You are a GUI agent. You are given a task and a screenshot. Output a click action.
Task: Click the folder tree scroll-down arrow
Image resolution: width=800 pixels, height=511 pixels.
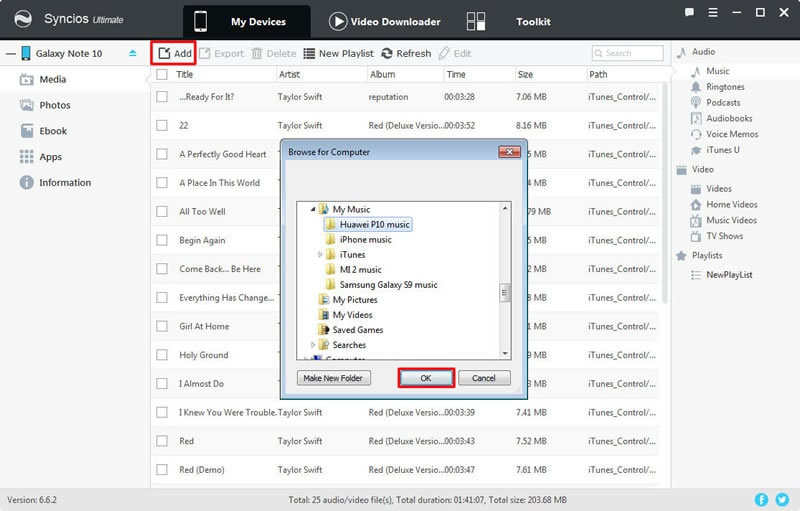point(505,353)
